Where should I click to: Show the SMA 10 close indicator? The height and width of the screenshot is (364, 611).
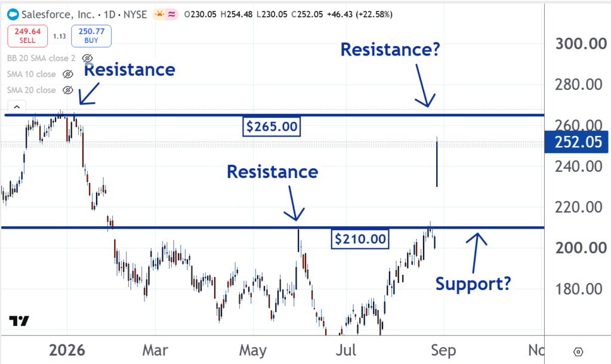[68, 74]
